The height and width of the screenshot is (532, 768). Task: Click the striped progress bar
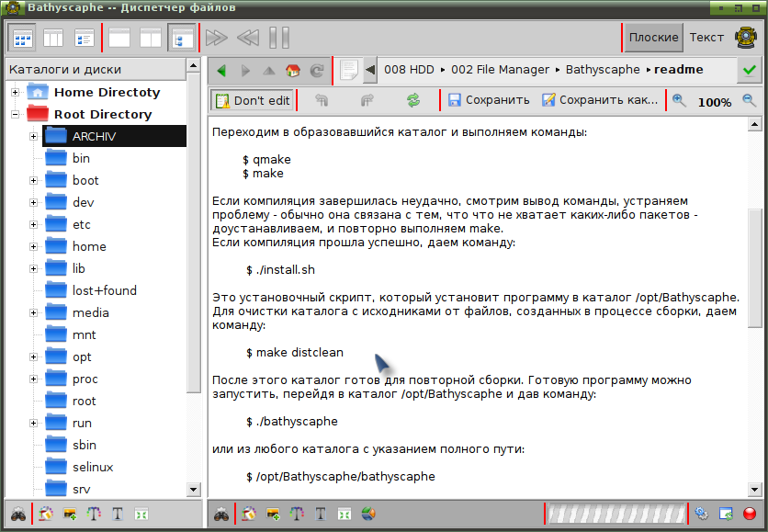(x=616, y=514)
